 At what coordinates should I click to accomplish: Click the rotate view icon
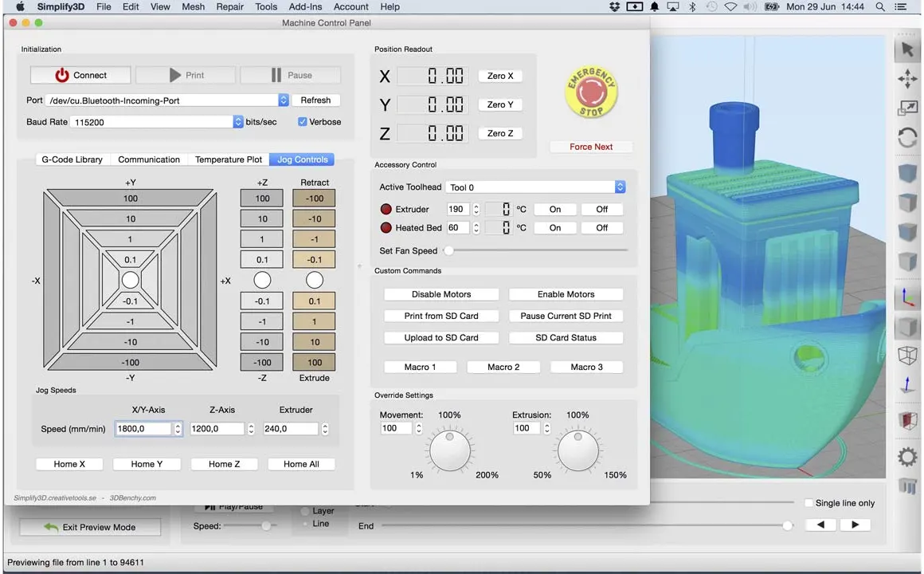click(907, 138)
